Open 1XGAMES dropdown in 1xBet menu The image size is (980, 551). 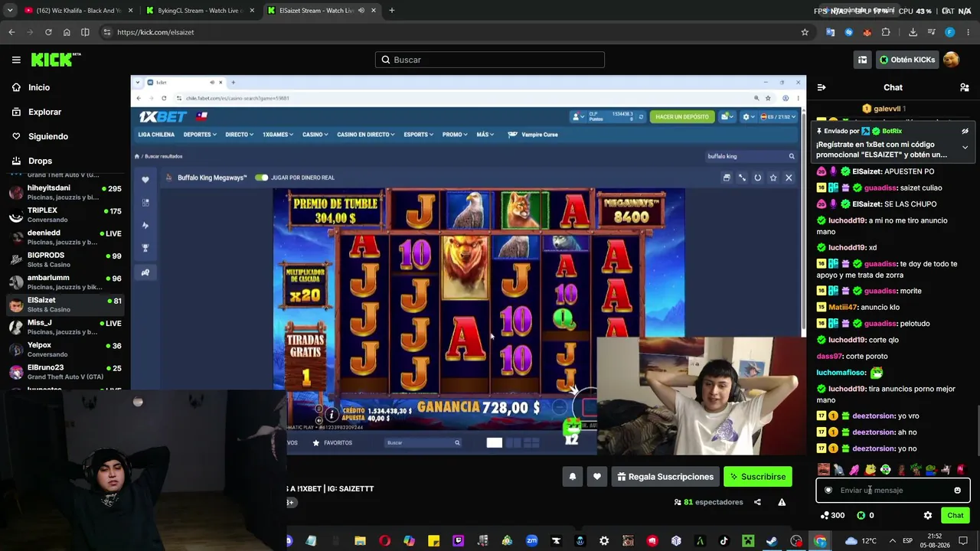(x=278, y=135)
